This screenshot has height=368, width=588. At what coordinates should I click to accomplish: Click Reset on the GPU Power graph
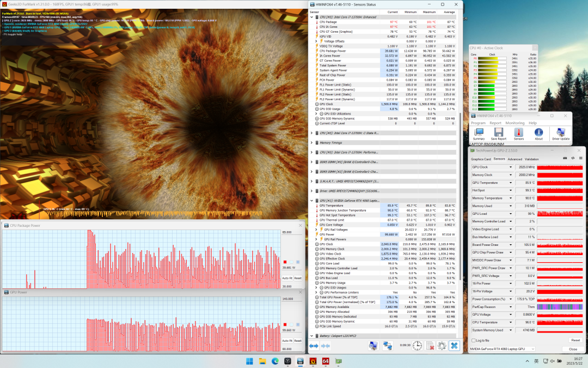click(x=298, y=340)
